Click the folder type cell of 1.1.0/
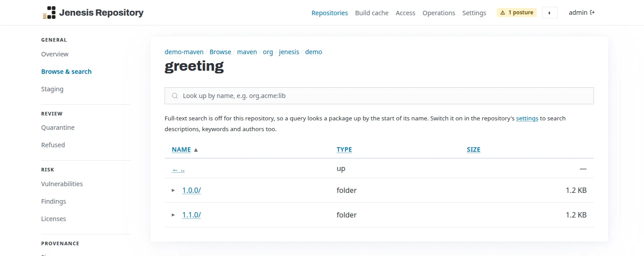The height and width of the screenshot is (256, 644). tap(347, 215)
